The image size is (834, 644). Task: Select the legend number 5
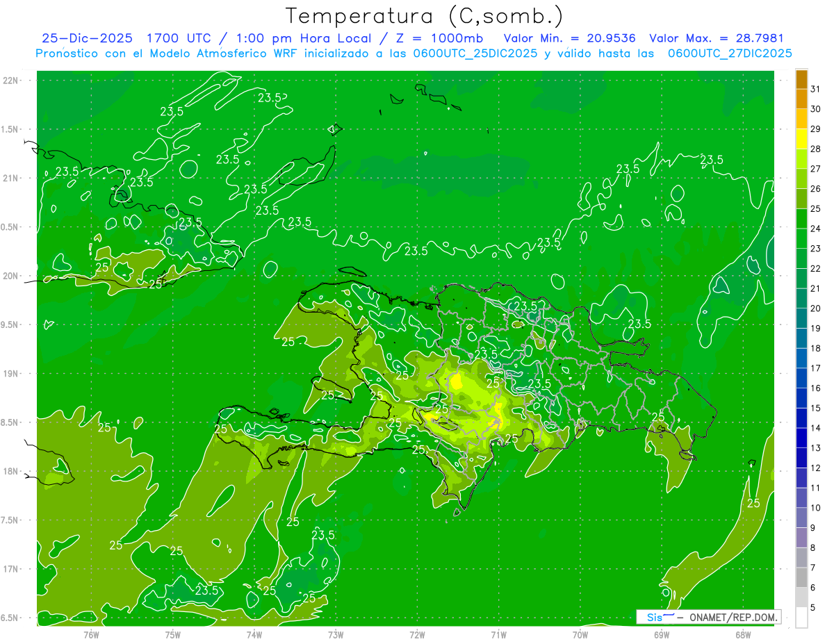[x=813, y=608]
